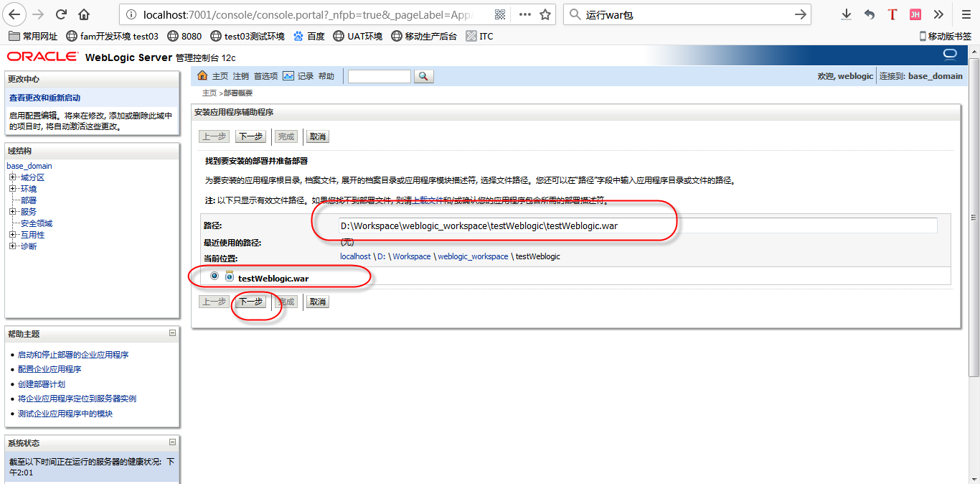Viewport: 980px width, 484px height.
Task: Select 安全领域 in domain tree
Action: coord(37,223)
